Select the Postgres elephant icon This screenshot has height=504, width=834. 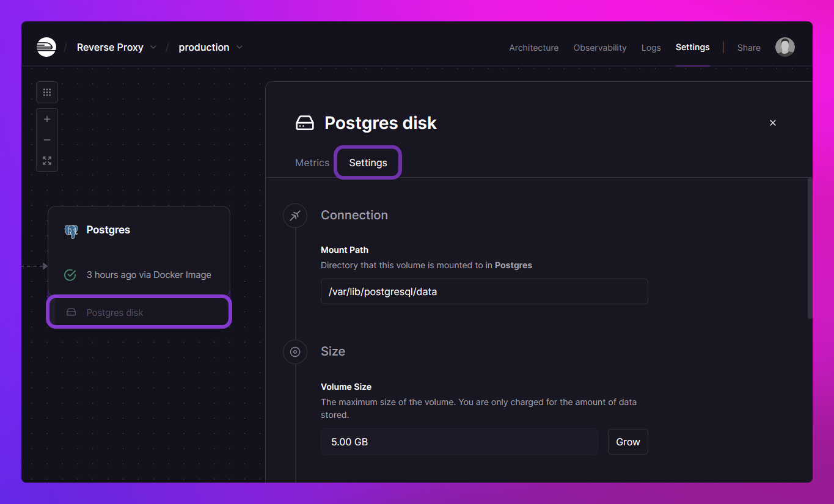tap(71, 231)
